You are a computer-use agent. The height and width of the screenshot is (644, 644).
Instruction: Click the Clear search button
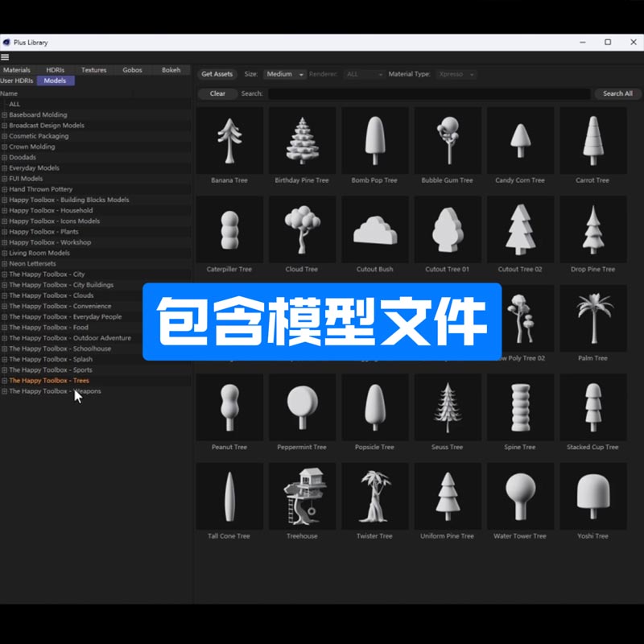[217, 93]
